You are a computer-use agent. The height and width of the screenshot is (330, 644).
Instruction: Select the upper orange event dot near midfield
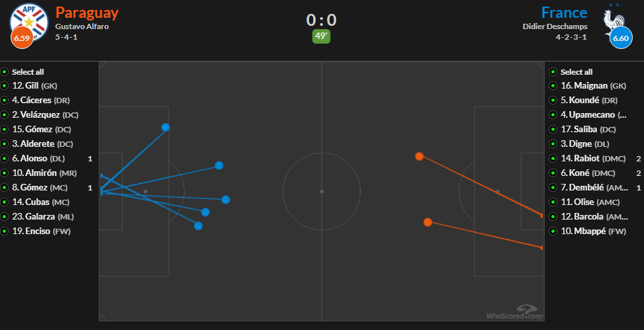click(419, 156)
